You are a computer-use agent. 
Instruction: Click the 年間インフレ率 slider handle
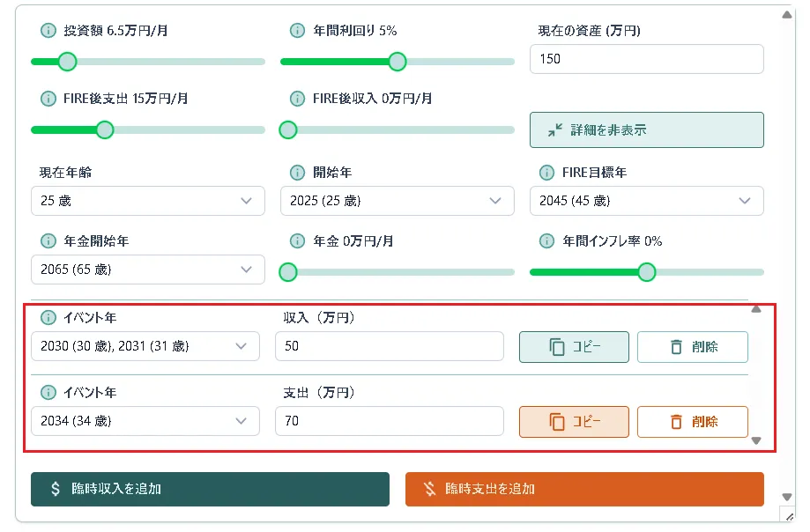click(647, 272)
